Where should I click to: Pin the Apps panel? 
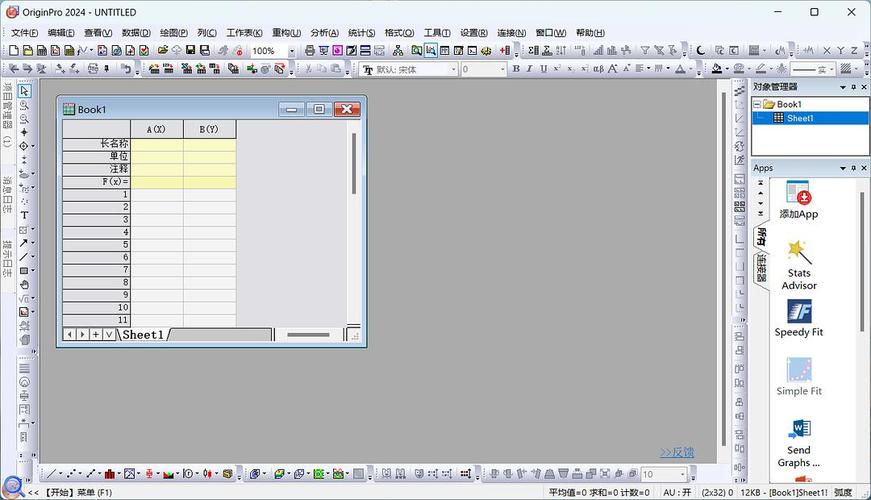854,168
